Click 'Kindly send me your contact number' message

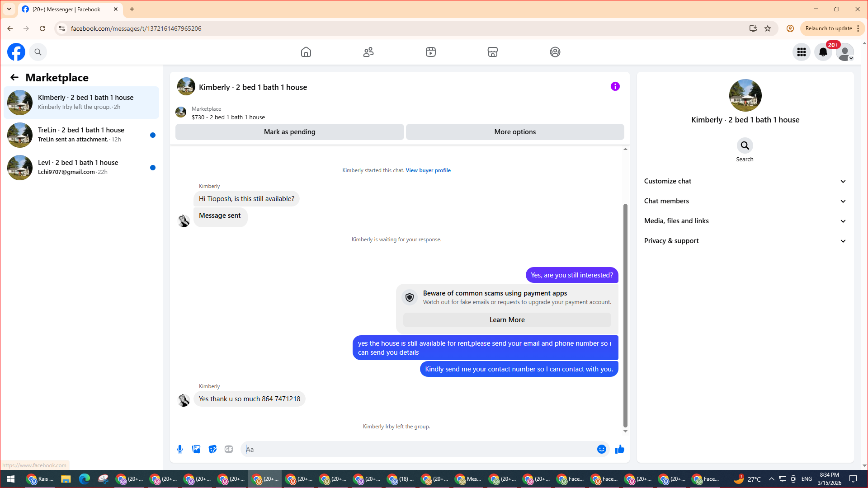[519, 369]
